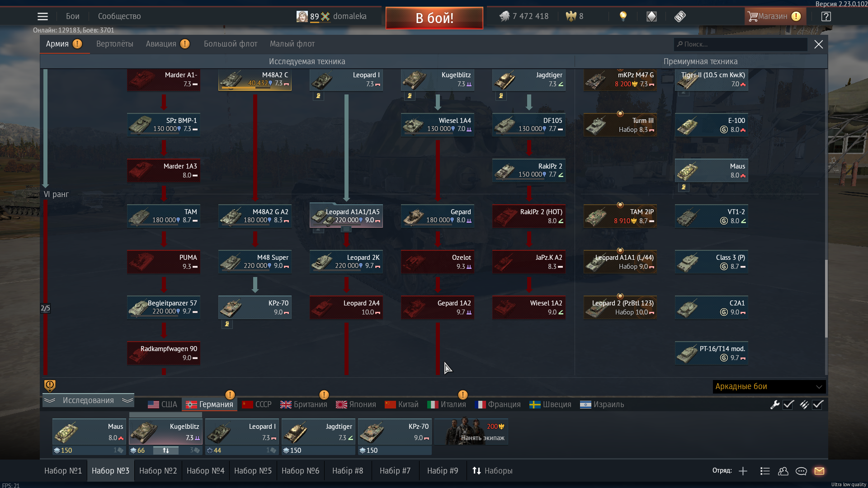The height and width of the screenshot is (488, 868).
Task: Click the warning badge above the Италия tab
Action: coord(462,394)
